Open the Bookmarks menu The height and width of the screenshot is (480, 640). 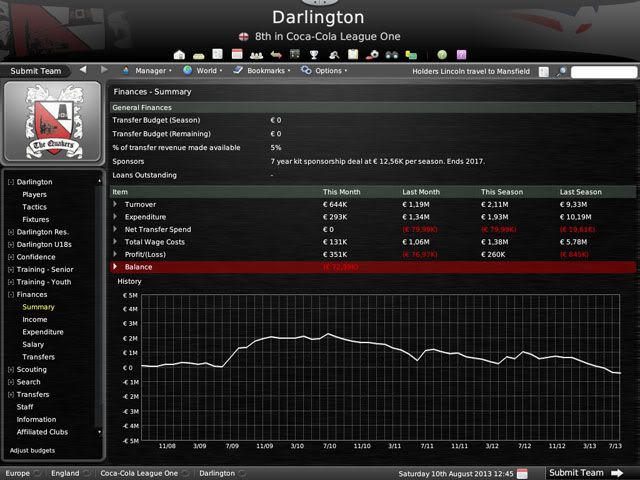point(262,71)
